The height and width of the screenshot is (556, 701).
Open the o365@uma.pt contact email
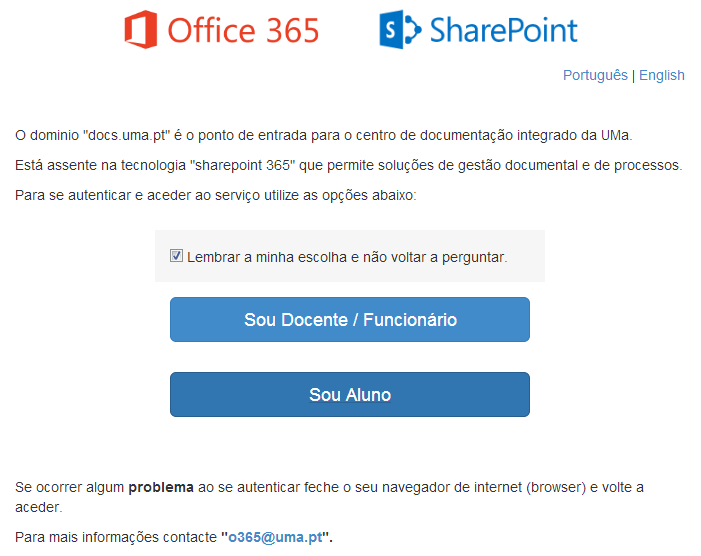[x=276, y=538]
